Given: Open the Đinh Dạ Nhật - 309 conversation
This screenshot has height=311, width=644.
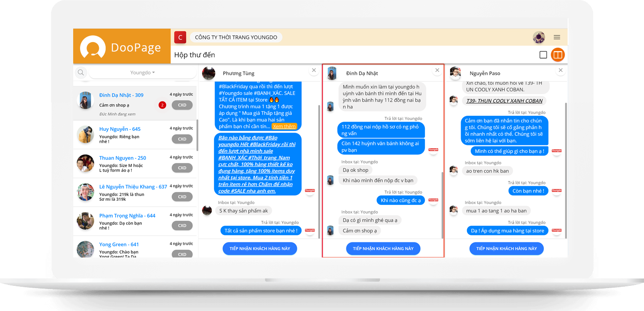Looking at the screenshot, I should [x=135, y=103].
